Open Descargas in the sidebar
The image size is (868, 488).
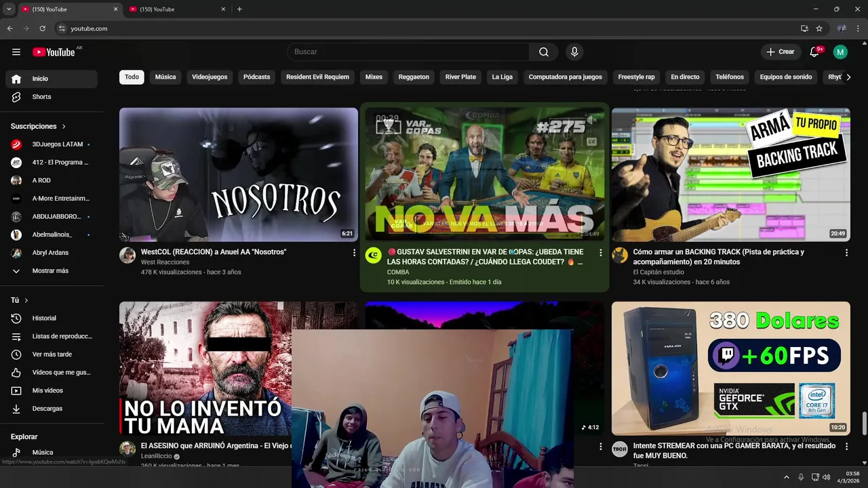[52, 409]
